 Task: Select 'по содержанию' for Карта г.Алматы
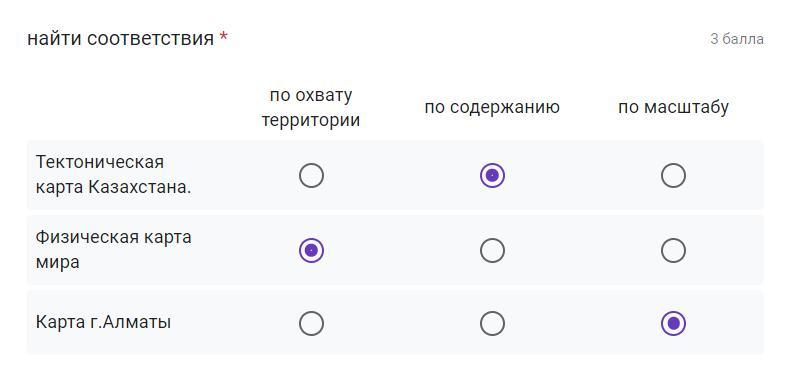coord(492,323)
